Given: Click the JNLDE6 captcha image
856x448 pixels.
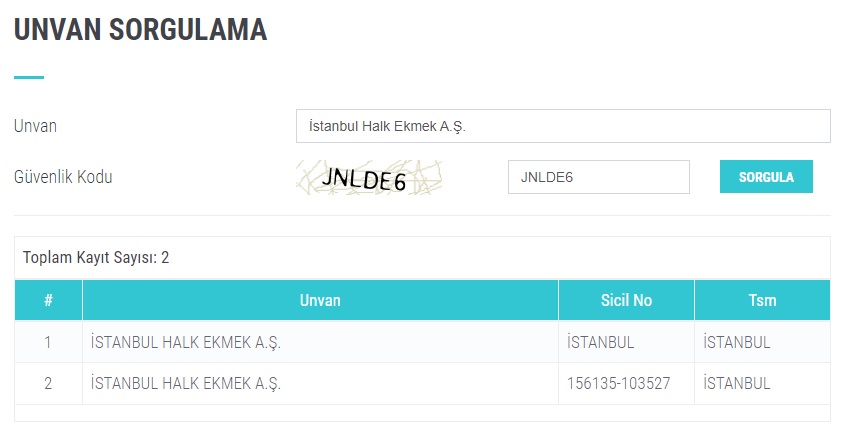Looking at the screenshot, I should pos(369,178).
